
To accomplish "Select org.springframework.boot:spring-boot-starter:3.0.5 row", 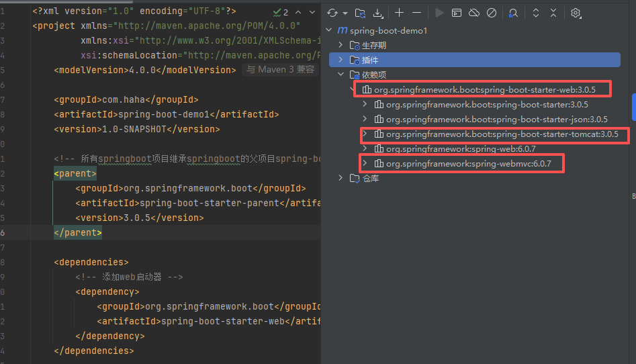I will click(x=487, y=105).
